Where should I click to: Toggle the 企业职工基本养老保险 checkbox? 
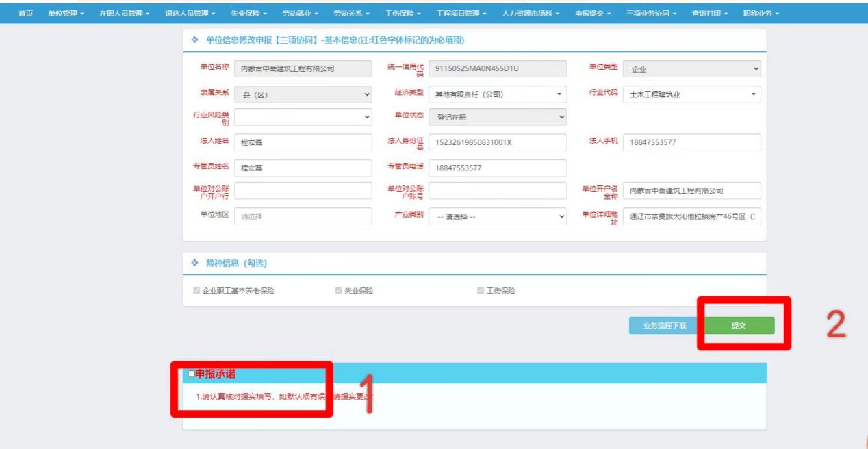(197, 291)
